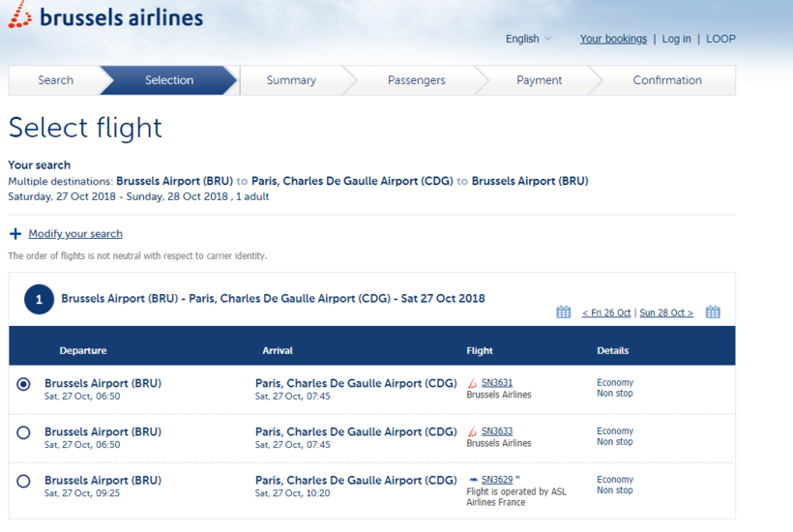Open the English language dropdown
The height and width of the screenshot is (532, 793).
(x=528, y=39)
